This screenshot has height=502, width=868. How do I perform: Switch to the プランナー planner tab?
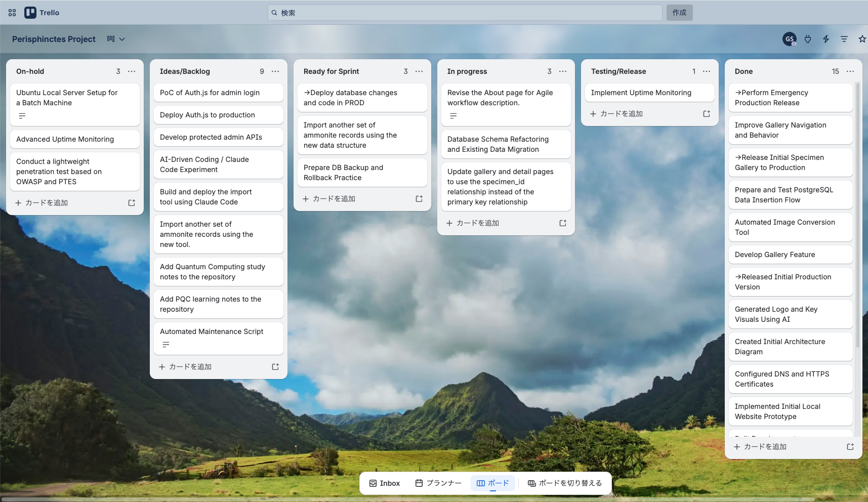tap(438, 483)
